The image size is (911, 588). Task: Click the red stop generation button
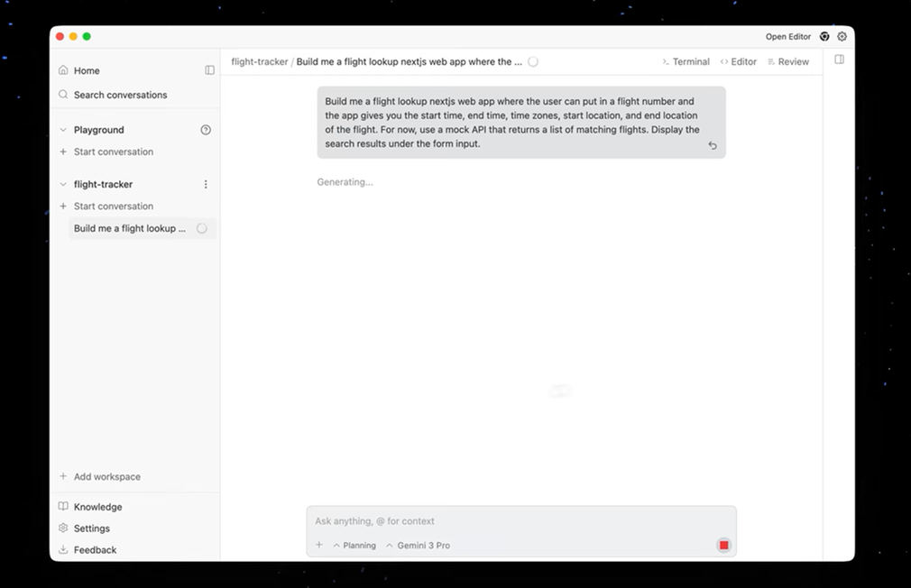pos(723,545)
